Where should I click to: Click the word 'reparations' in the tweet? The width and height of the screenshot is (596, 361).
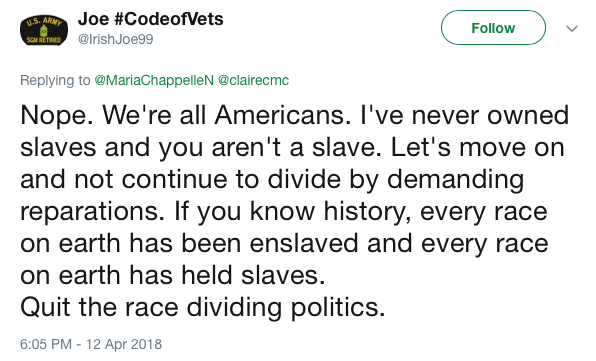tap(92, 212)
